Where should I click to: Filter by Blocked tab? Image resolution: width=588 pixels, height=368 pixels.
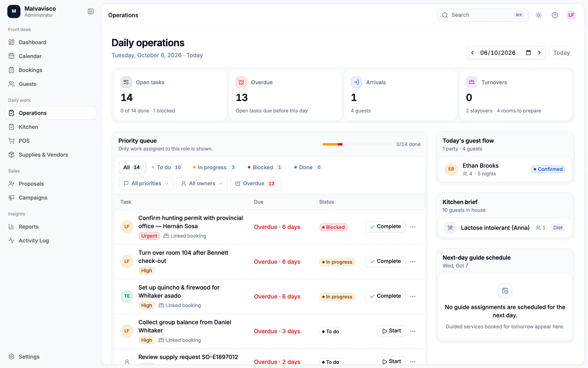point(265,167)
